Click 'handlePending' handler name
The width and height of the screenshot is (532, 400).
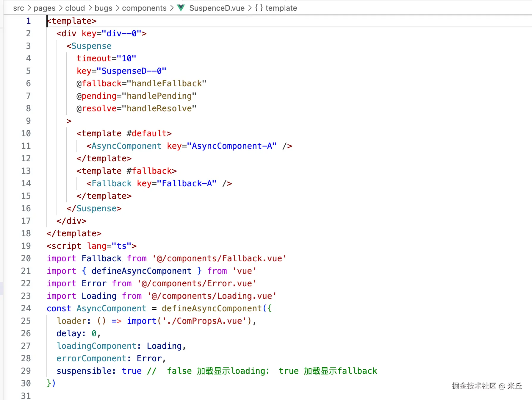pyautogui.click(x=159, y=96)
